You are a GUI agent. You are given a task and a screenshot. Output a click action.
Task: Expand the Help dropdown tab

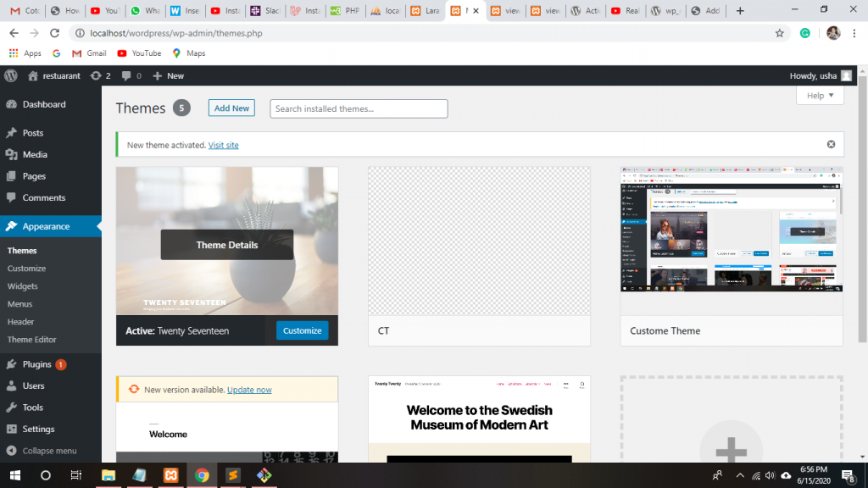click(820, 96)
